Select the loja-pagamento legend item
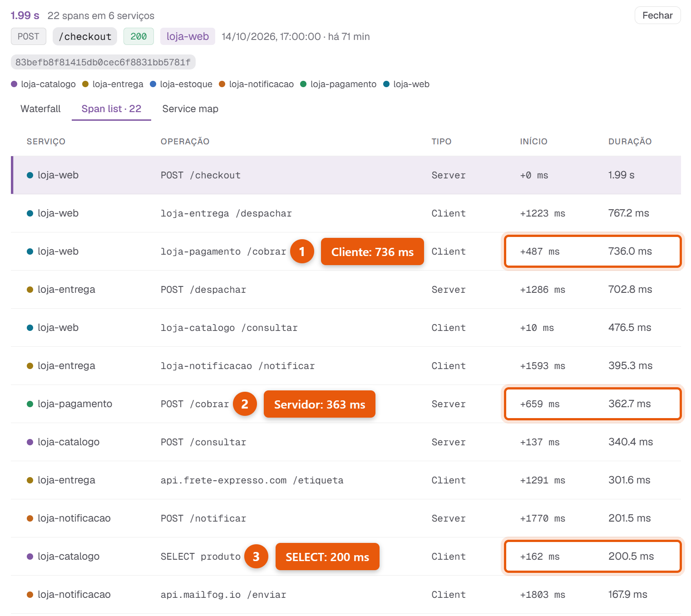This screenshot has height=616, width=691. (339, 84)
